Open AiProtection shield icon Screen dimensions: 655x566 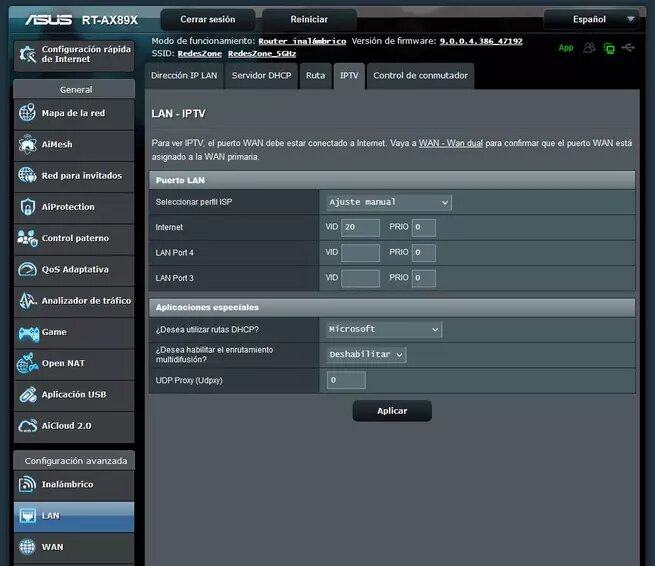[27, 207]
